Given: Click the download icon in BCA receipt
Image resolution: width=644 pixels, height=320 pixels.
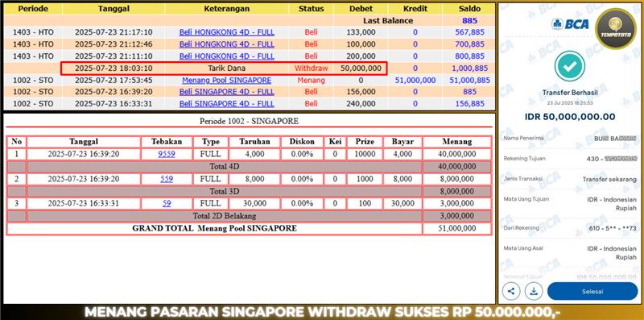Looking at the screenshot, I should pyautogui.click(x=534, y=291).
